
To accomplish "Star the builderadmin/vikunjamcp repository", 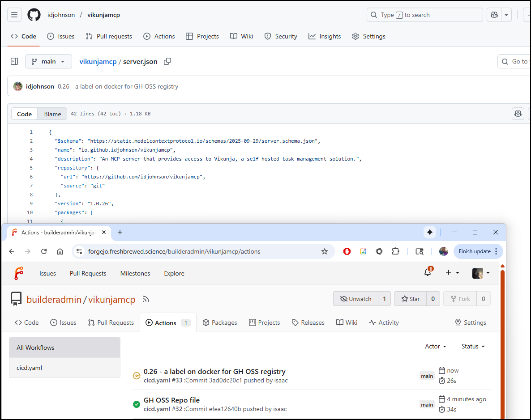I will point(410,299).
